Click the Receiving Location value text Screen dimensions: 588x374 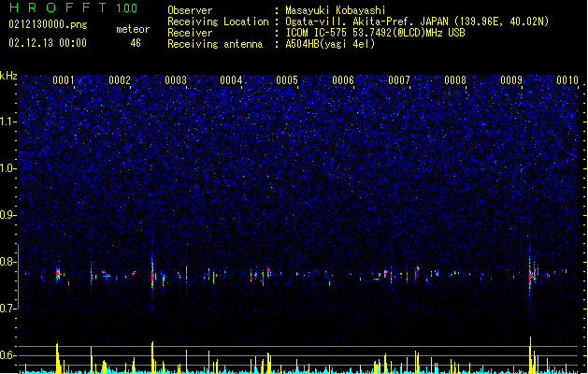(417, 22)
